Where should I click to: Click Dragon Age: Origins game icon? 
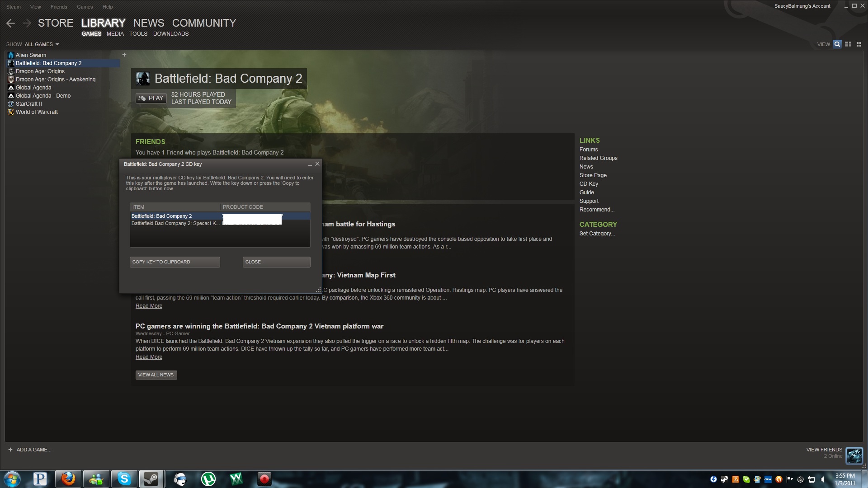point(11,71)
